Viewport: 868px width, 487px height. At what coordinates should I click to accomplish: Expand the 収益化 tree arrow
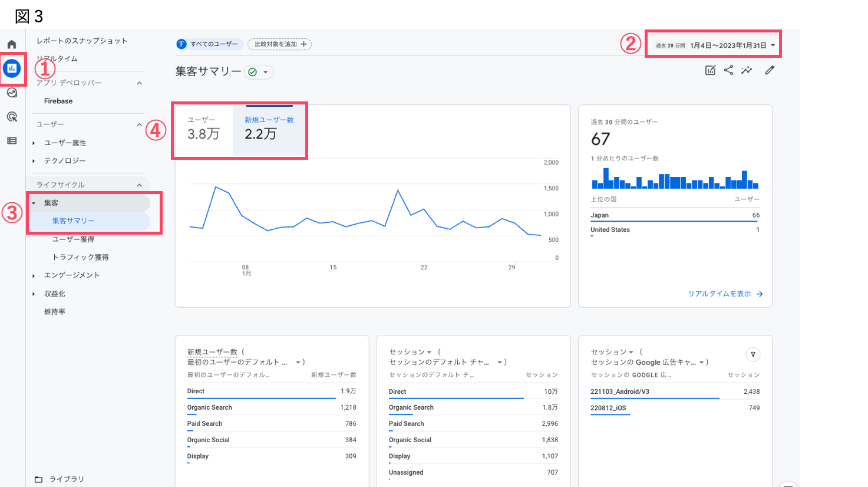point(34,294)
